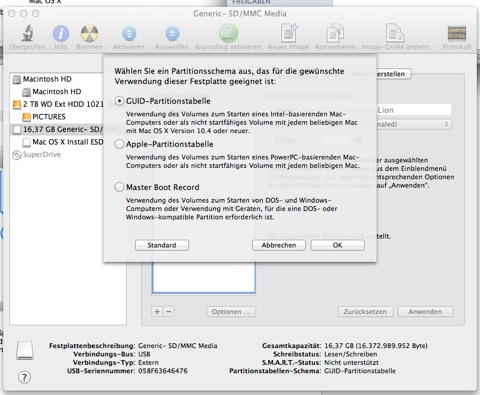Click the S.M.A.R.T.-Status value Nicht unterstützt

[351, 362]
